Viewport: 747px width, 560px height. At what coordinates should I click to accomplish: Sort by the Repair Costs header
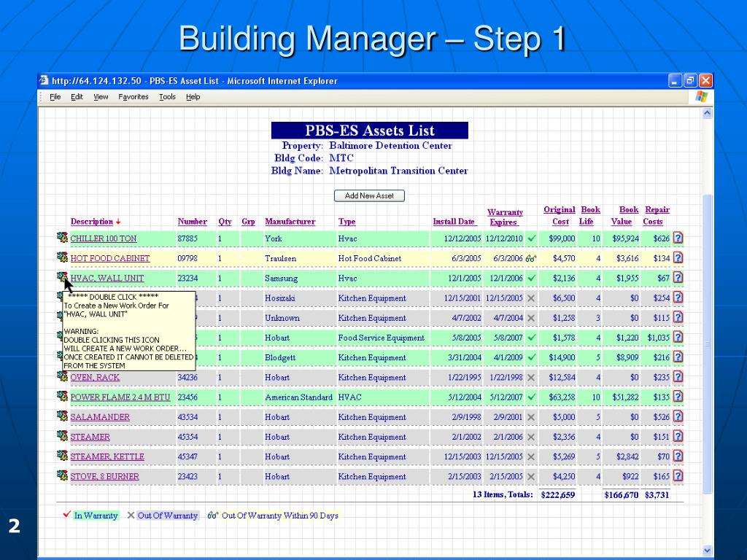657,215
